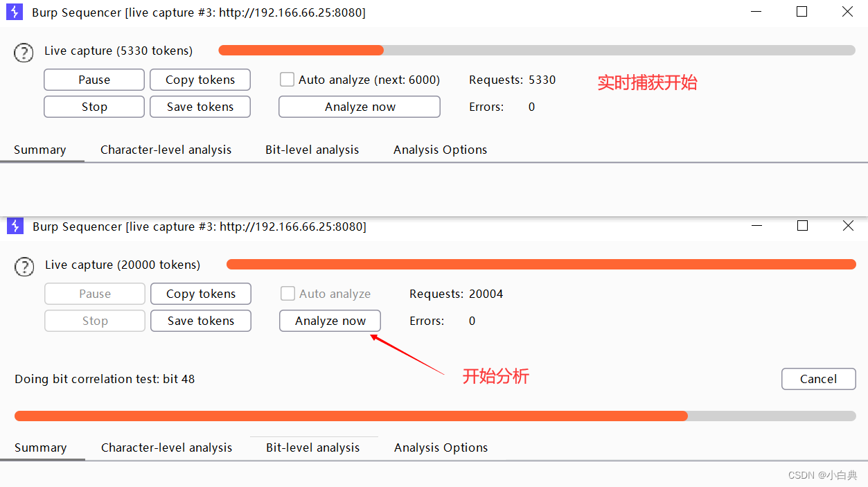Click the help icon in the lower Sequencer window
This screenshot has height=487, width=868.
(24, 267)
